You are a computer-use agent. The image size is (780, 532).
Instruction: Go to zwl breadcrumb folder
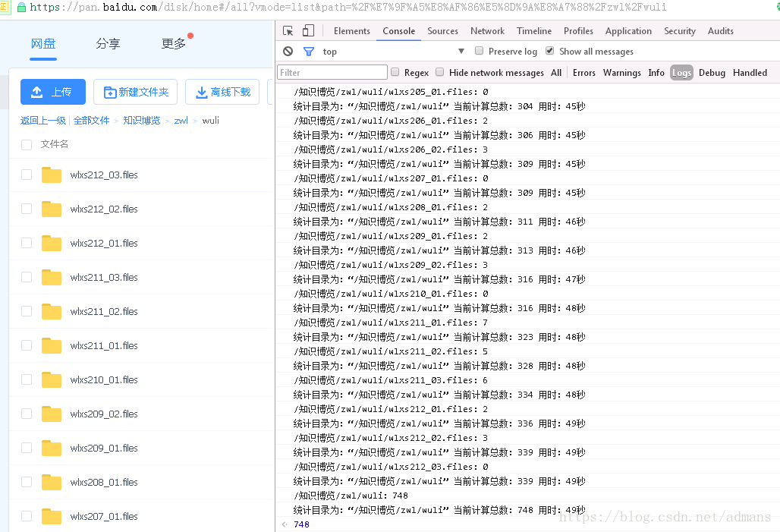pyautogui.click(x=181, y=121)
